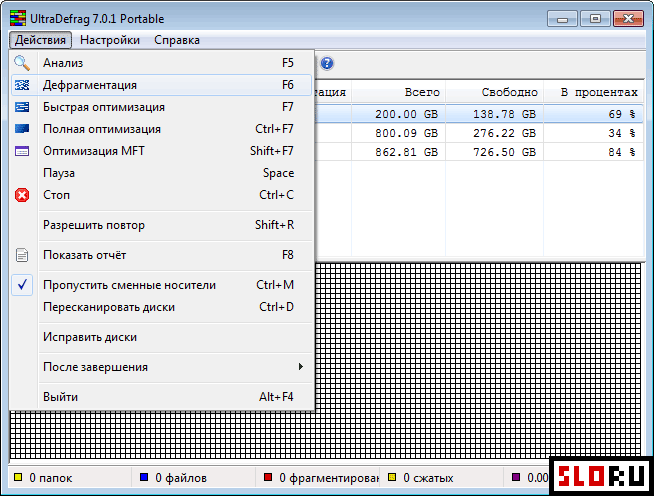This screenshot has width=654, height=496.
Task: Select the 862.81 GB disk row
Action: pos(479,152)
